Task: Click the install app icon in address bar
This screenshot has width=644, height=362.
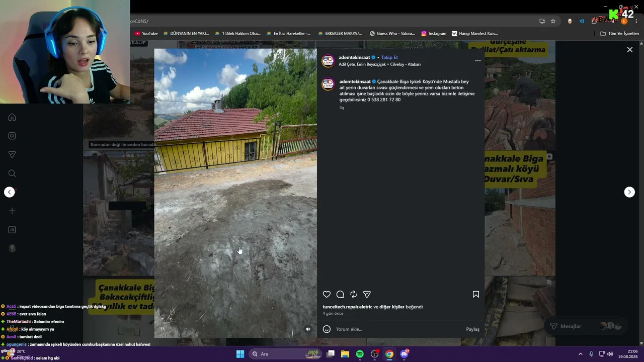Action: click(x=542, y=21)
